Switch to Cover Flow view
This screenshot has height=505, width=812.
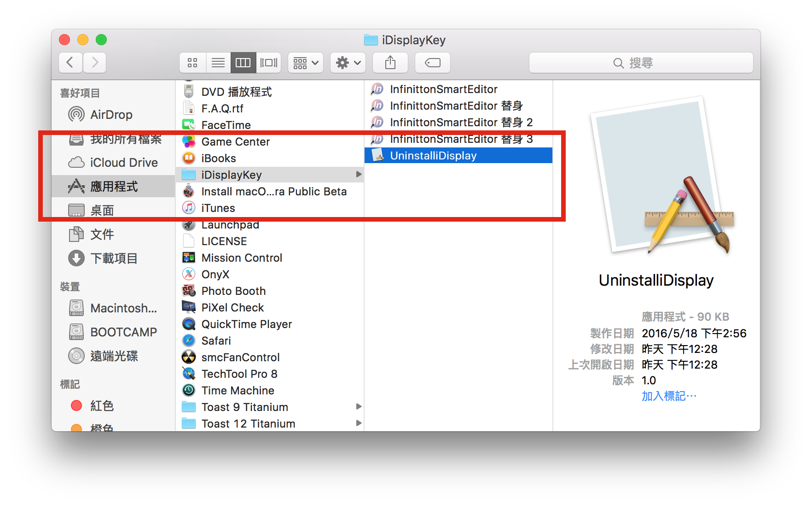point(269,63)
